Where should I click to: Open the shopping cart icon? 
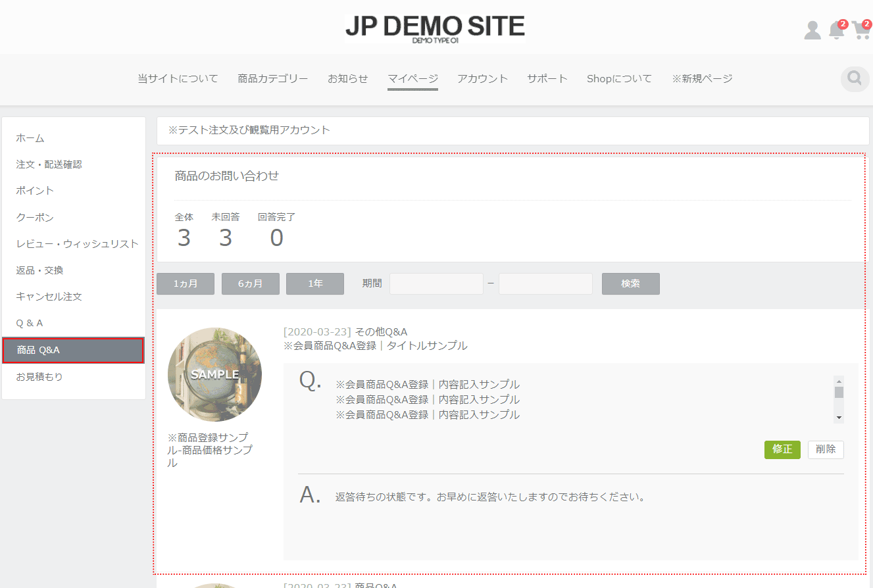[861, 30]
